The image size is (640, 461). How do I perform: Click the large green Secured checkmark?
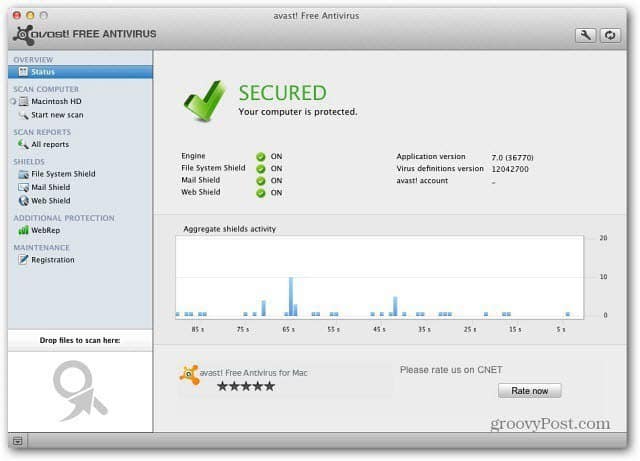(x=204, y=101)
